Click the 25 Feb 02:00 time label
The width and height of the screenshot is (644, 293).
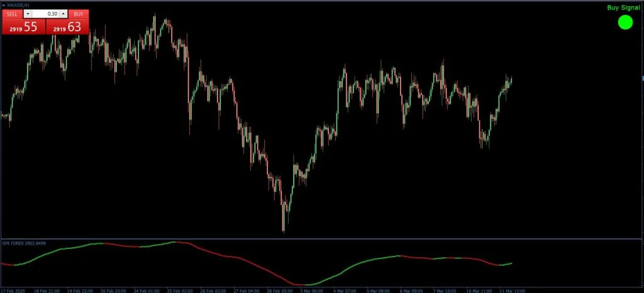pyautogui.click(x=179, y=290)
